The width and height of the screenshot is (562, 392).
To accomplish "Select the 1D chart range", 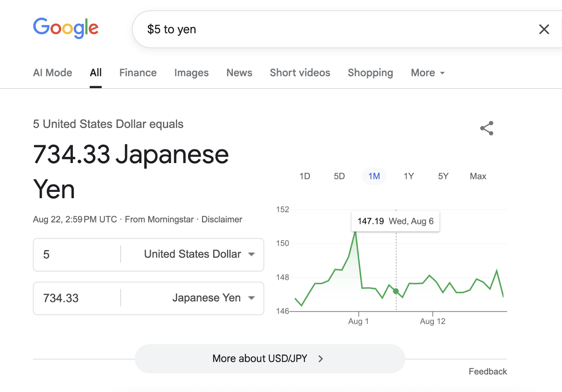I will click(x=305, y=176).
